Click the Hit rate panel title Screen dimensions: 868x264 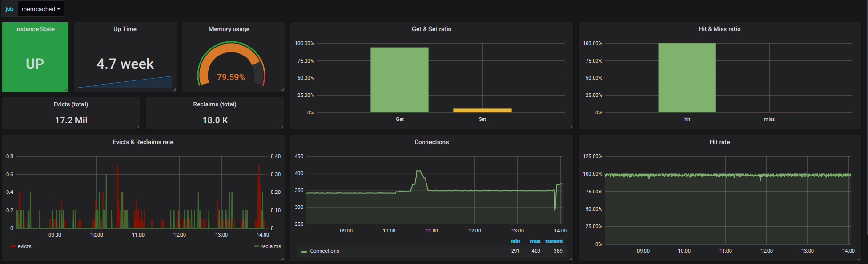click(x=719, y=142)
